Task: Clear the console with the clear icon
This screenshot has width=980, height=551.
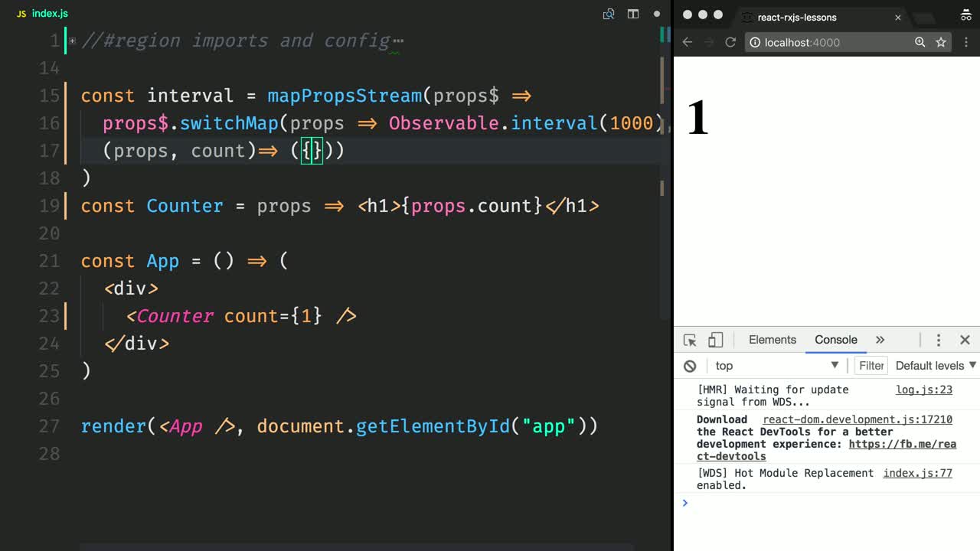Action: pos(690,366)
